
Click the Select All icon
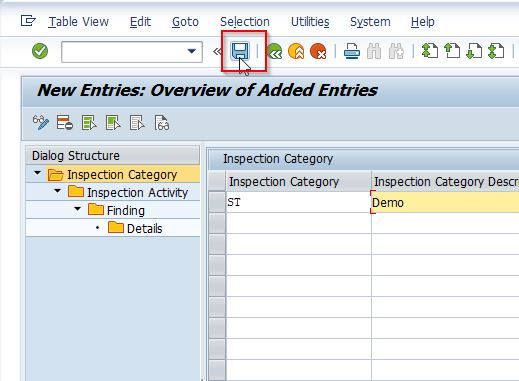tap(89, 123)
